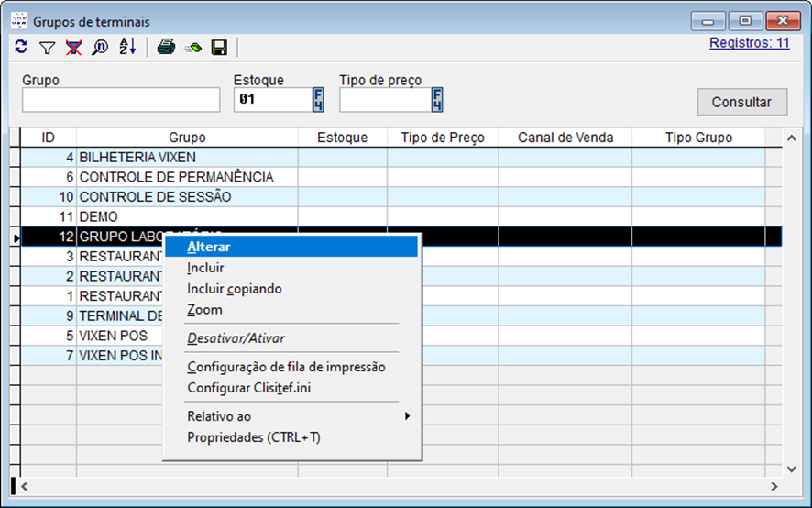Screen dimensions: 812x508
Task: Select Configurar Clisitef.ini menu entry
Action: point(250,388)
